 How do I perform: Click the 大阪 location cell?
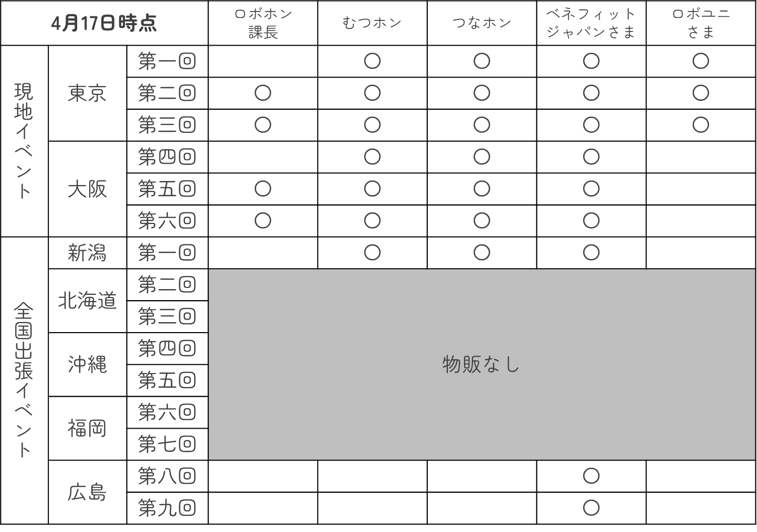point(87,189)
